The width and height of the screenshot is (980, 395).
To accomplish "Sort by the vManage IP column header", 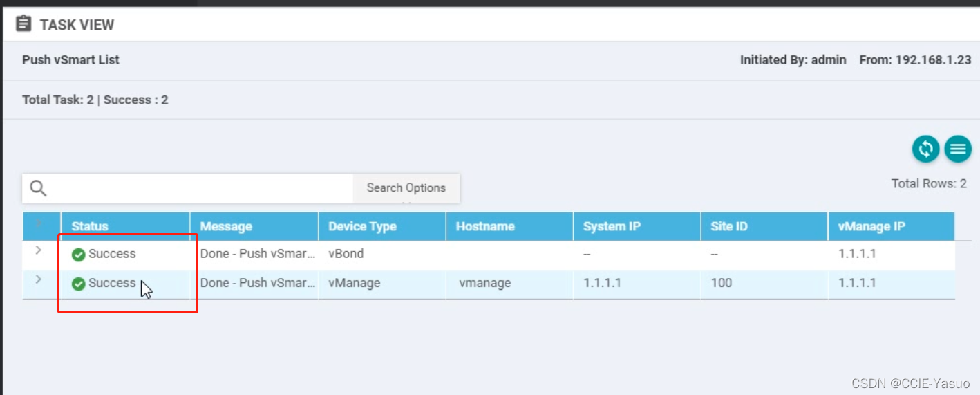I will coord(871,226).
